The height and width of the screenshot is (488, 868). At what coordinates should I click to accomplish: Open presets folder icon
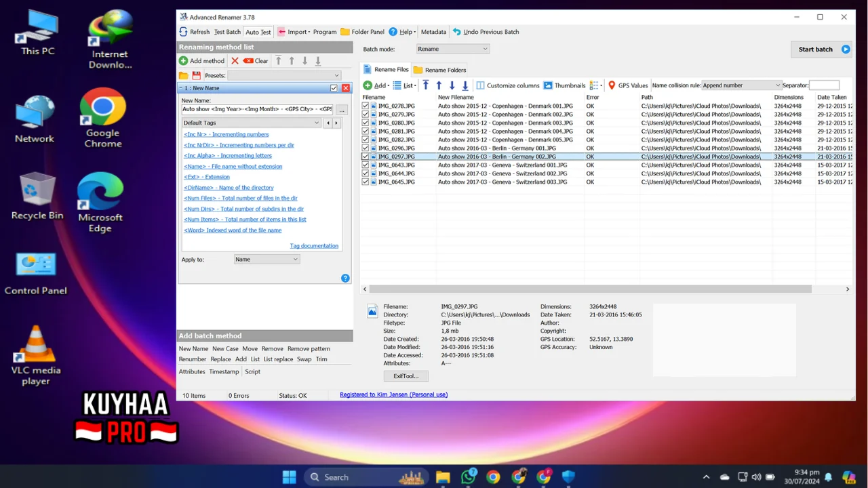(x=183, y=75)
